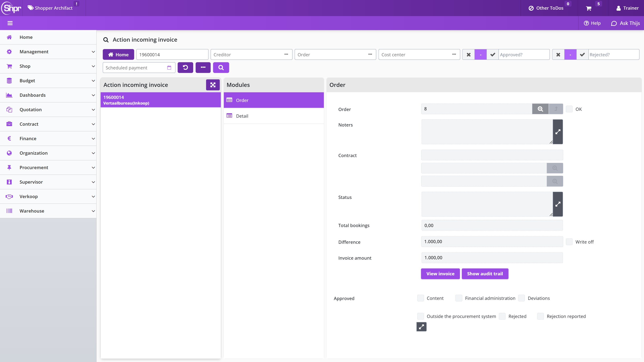Select the Detail module
The image size is (644, 362).
coord(274,116)
